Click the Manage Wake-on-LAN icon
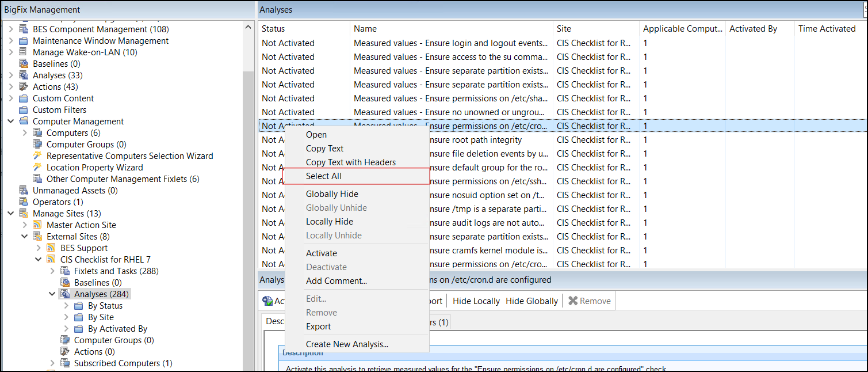868x372 pixels. pos(24,52)
